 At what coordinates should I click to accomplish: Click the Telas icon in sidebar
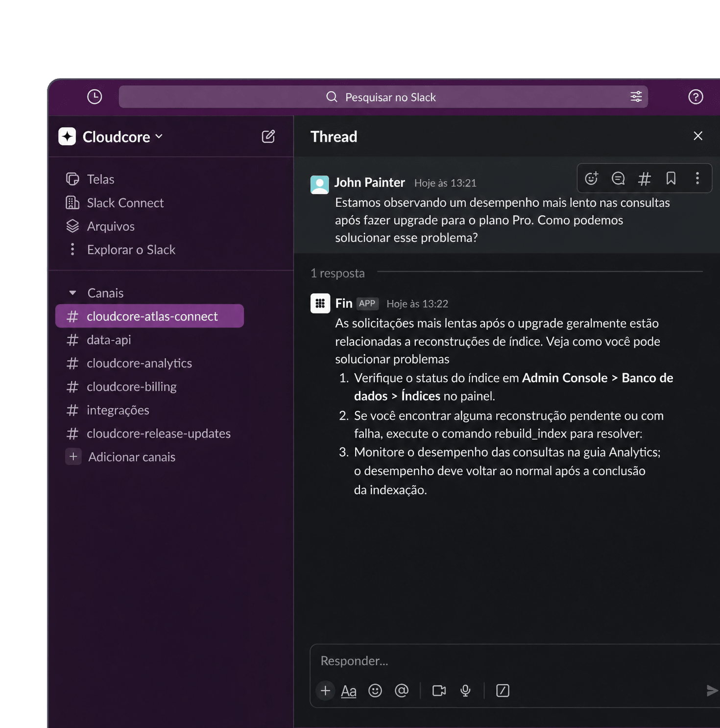(72, 179)
